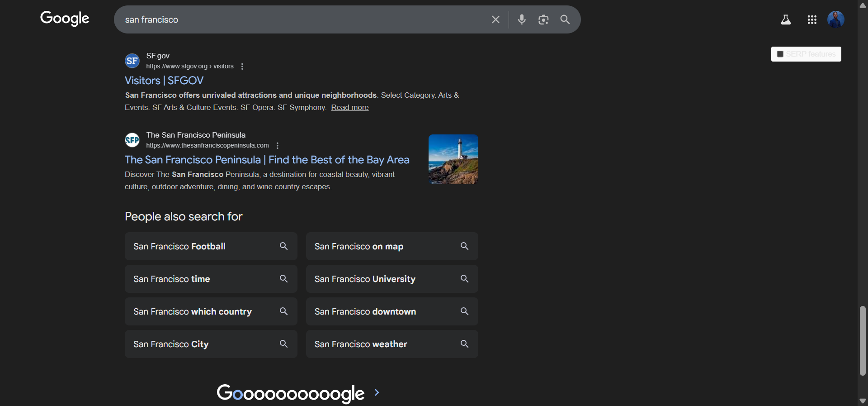
Task: Search for San Francisco City
Action: pyautogui.click(x=211, y=344)
